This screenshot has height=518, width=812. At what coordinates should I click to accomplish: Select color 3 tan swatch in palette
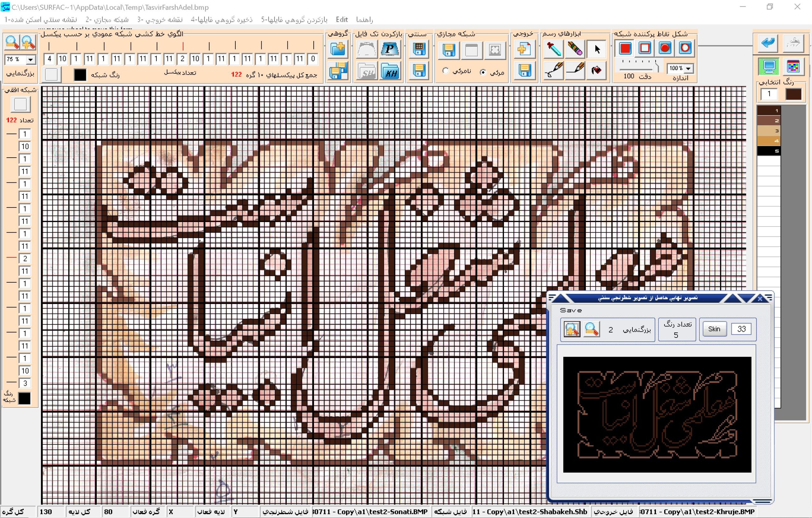click(769, 131)
